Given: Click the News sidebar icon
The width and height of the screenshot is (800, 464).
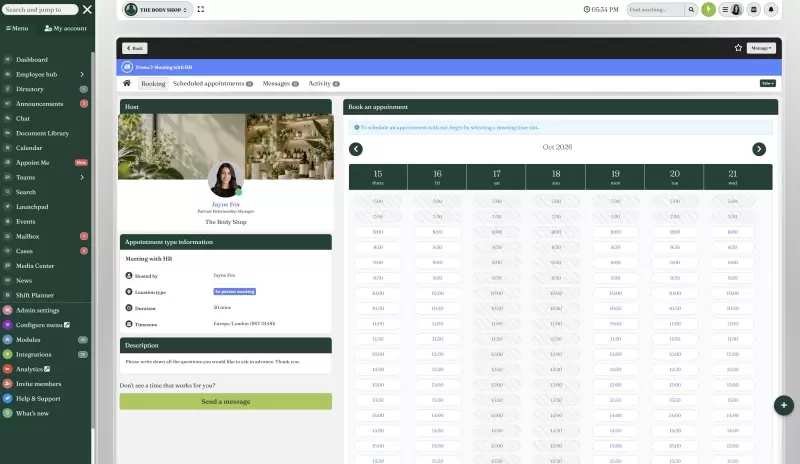Looking at the screenshot, I should pos(8,281).
